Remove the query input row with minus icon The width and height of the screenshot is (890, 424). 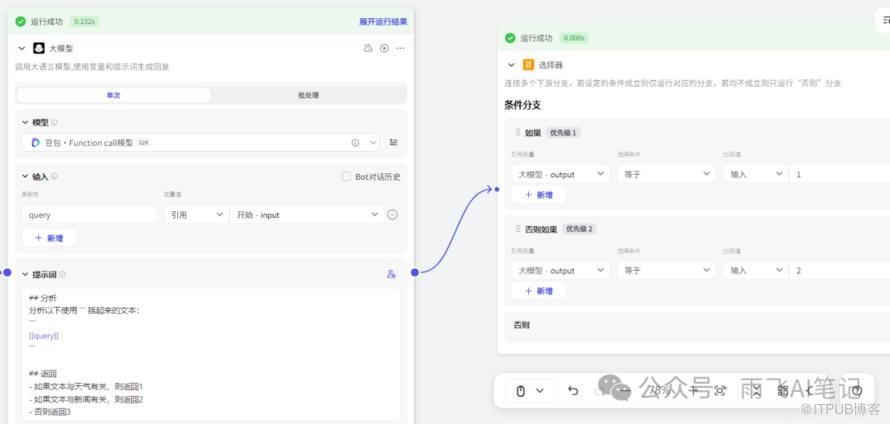click(392, 215)
